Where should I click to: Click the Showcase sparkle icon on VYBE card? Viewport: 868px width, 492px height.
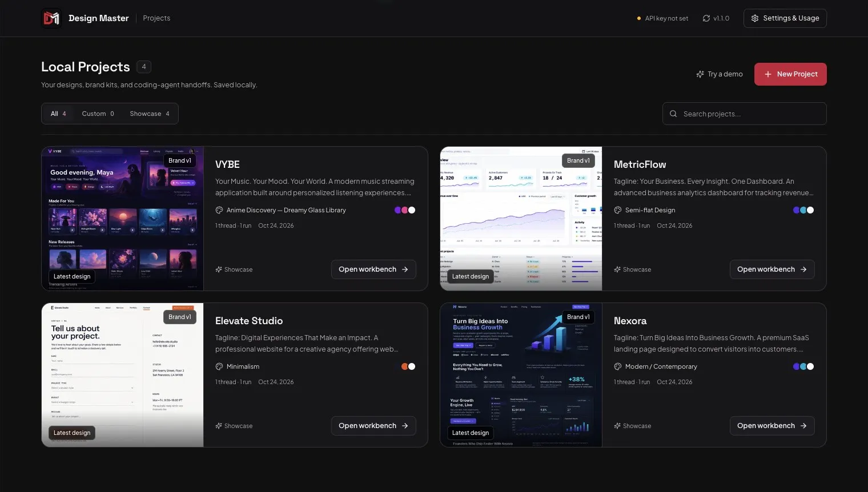pyautogui.click(x=219, y=269)
